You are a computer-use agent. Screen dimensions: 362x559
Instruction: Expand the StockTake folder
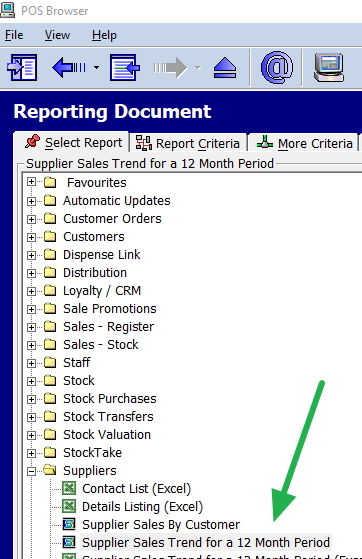[x=31, y=453]
